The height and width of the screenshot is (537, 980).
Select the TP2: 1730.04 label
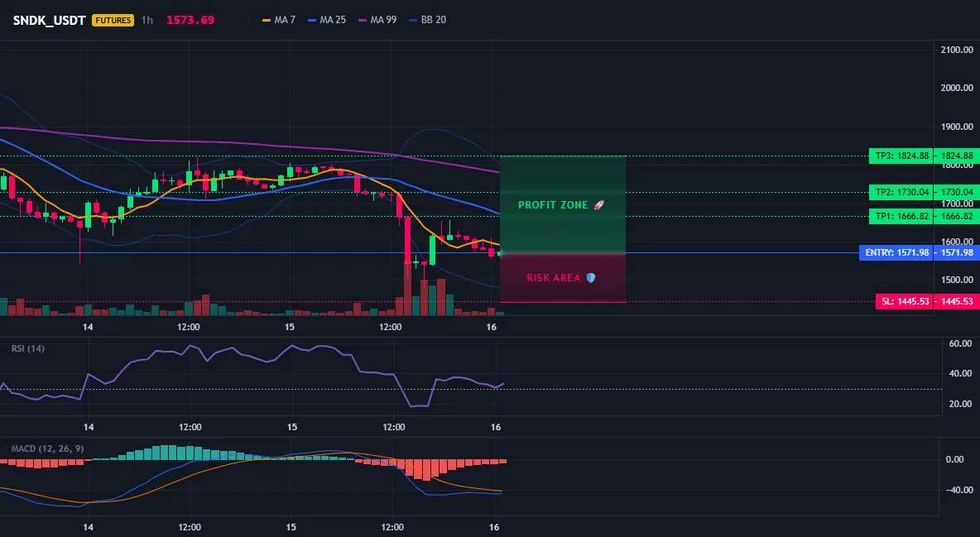902,192
